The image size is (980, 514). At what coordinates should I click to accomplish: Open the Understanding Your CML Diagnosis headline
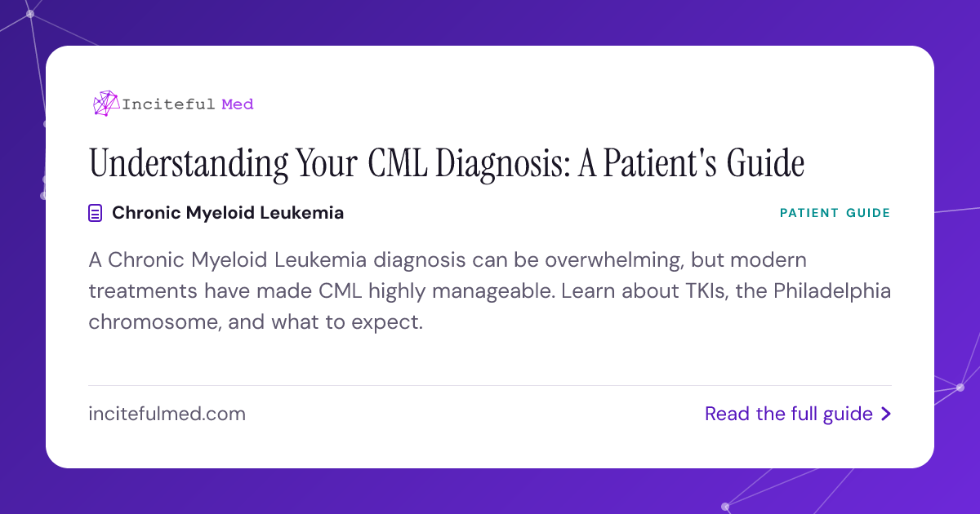click(x=447, y=163)
